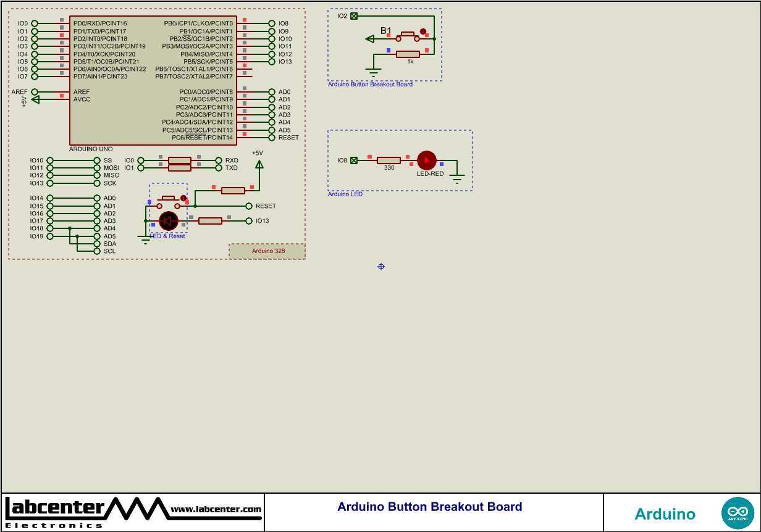Click the Arduino LED section label
The width and height of the screenshot is (761, 532).
pyautogui.click(x=346, y=194)
